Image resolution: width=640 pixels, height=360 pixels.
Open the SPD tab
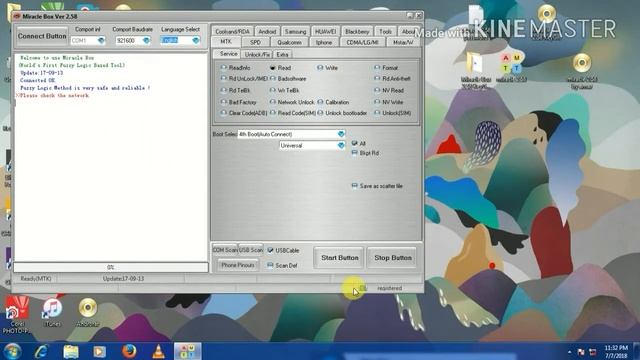[256, 42]
